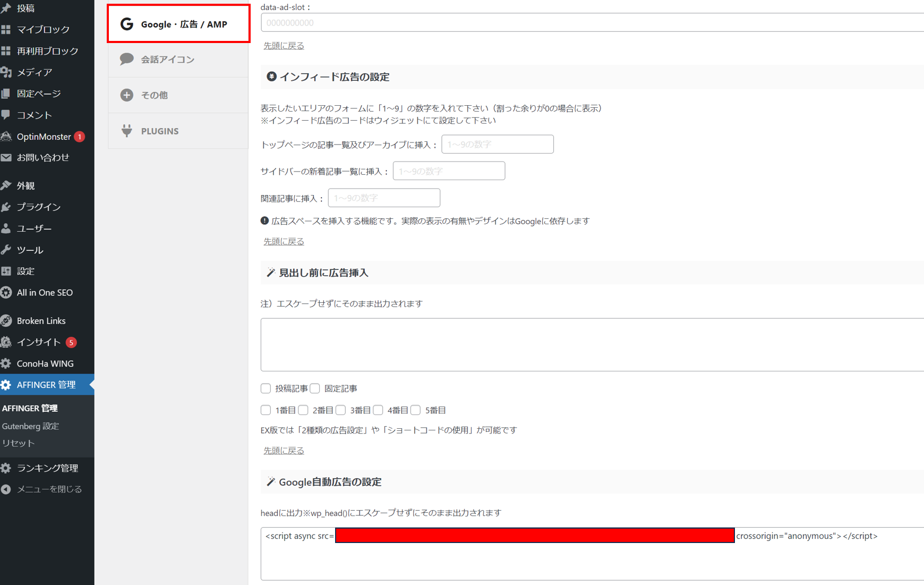
Task: Click the メディア media icon
Action: 6,72
